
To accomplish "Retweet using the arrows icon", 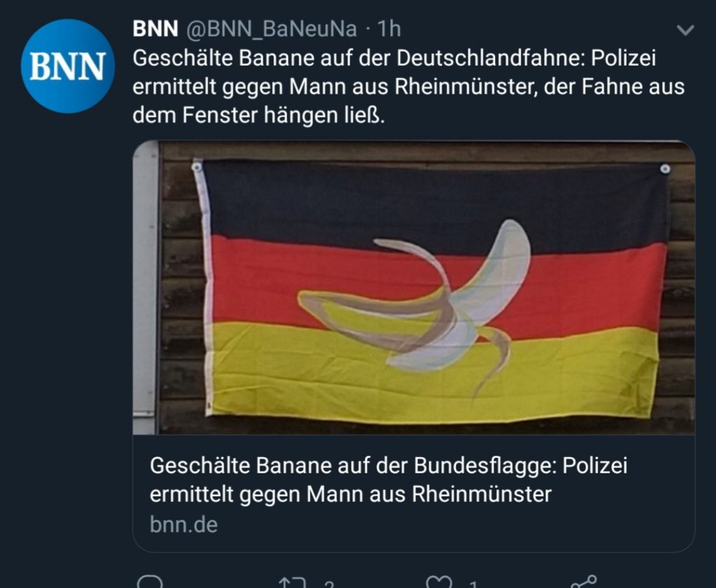I will pos(292,582).
